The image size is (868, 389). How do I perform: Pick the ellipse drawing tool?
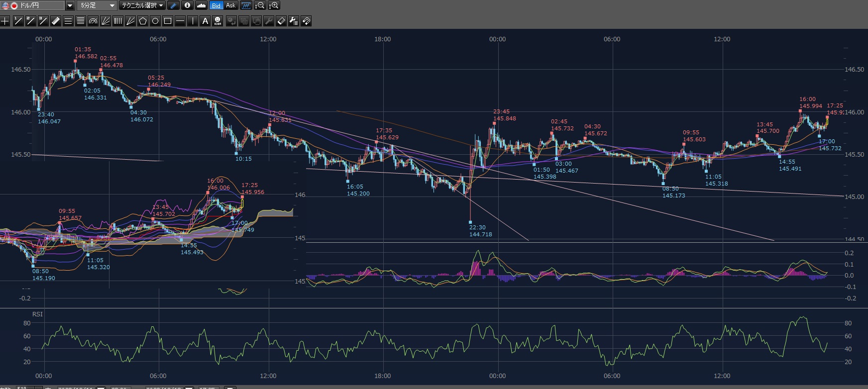[x=155, y=21]
